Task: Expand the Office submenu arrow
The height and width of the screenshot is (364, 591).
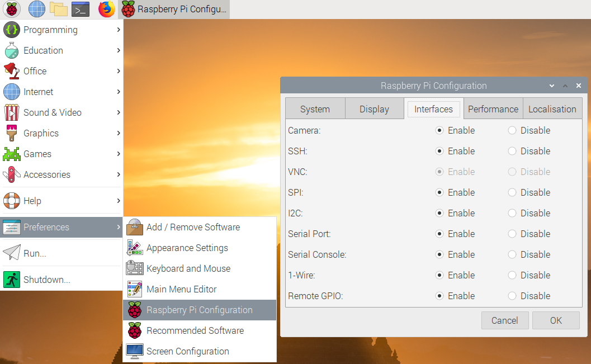Action: [119, 71]
